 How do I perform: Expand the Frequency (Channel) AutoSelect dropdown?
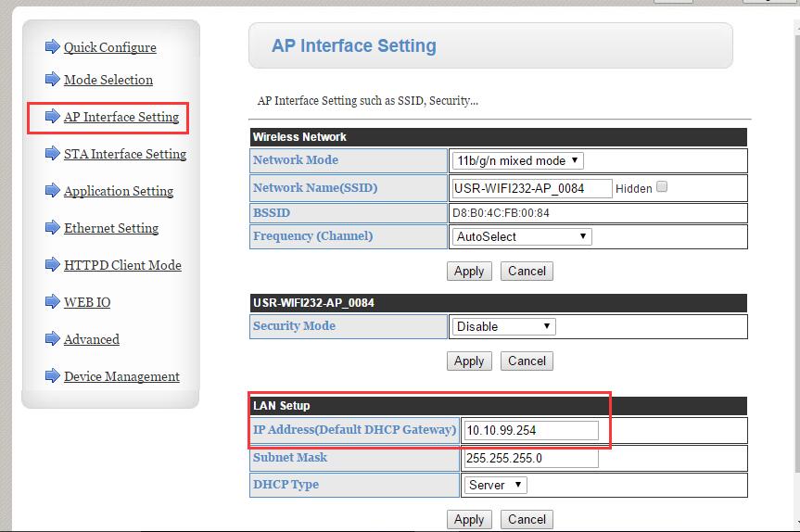(x=521, y=236)
